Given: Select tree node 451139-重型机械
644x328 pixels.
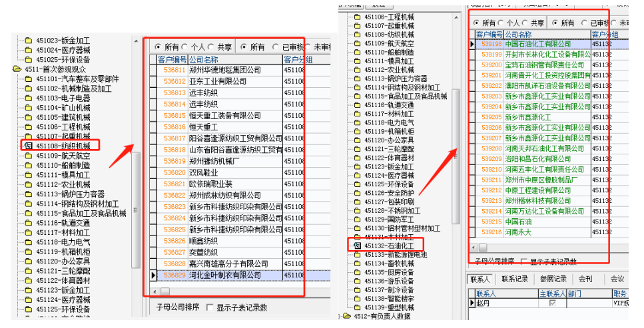Looking at the screenshot, I should 390,307.
